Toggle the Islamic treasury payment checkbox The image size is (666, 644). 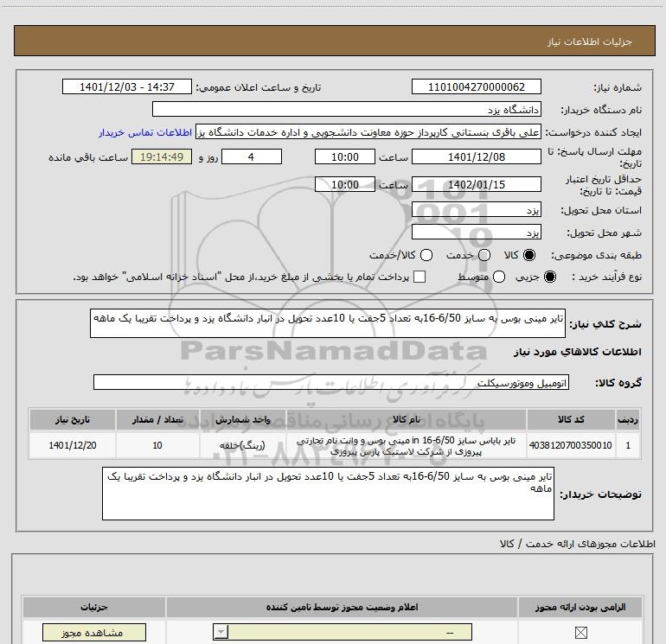tap(419, 277)
